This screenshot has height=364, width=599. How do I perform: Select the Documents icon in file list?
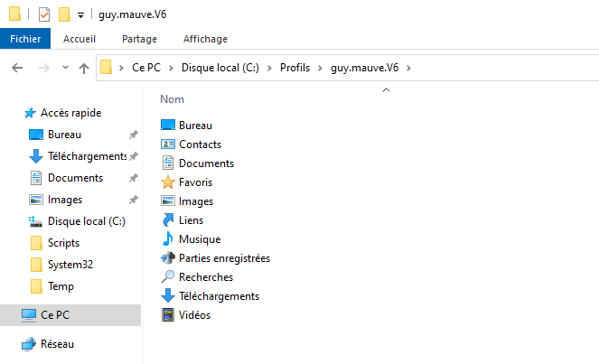(x=168, y=163)
